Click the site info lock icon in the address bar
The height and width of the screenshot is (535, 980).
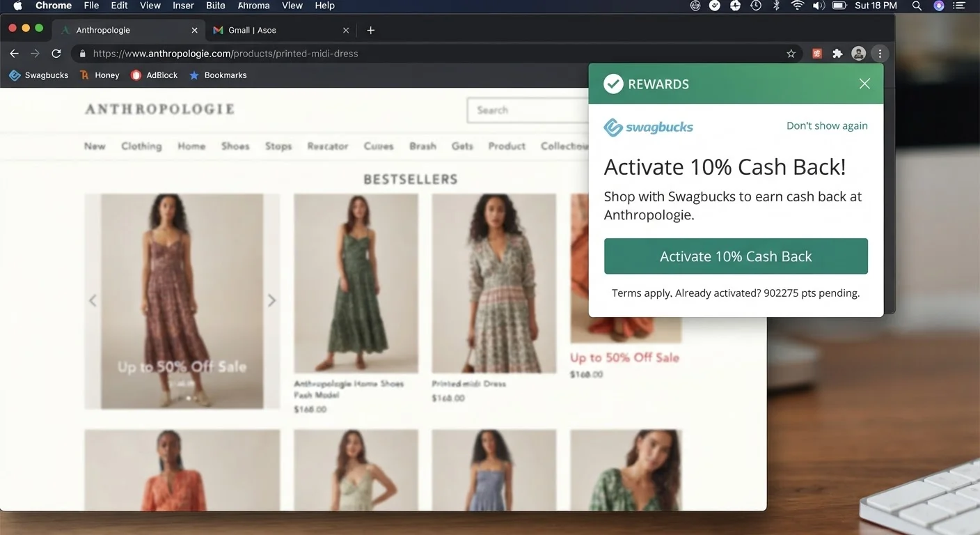click(x=82, y=54)
